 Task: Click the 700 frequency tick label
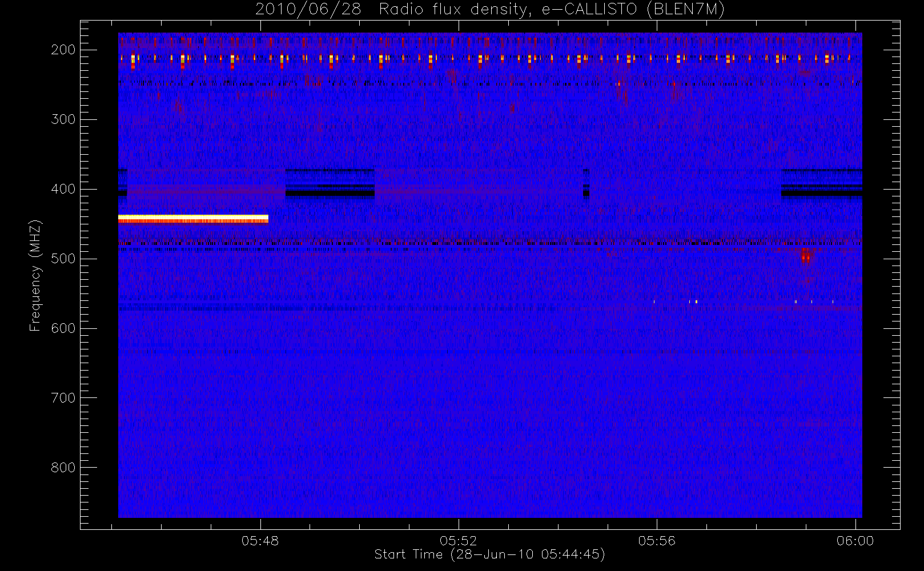[63, 398]
